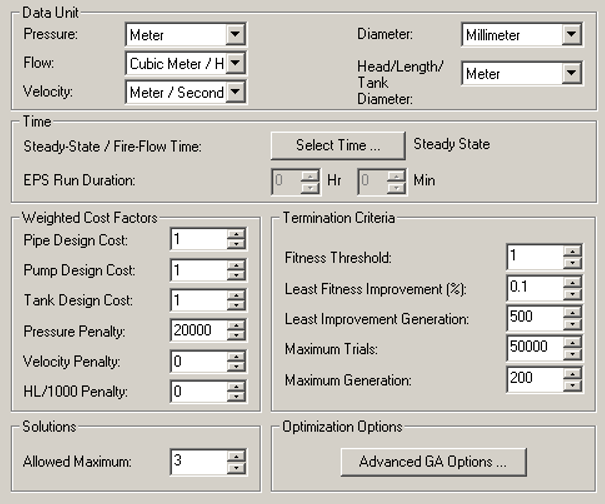Decrease Fitness Threshold with down arrow
Viewport: 605px width, 504px height.
click(x=572, y=263)
